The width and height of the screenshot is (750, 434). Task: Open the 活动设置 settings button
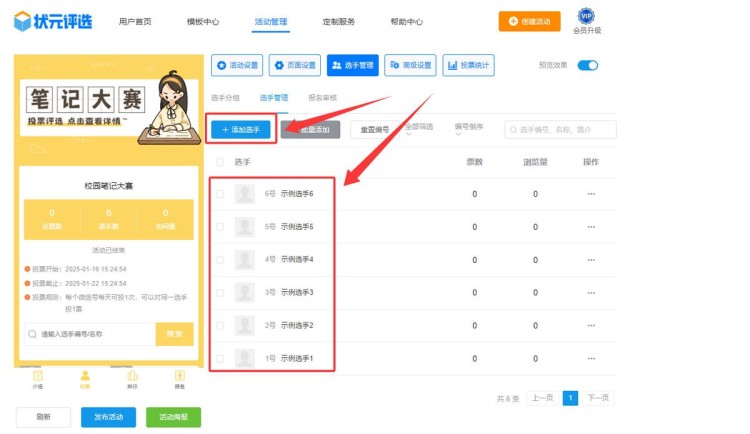coord(237,66)
